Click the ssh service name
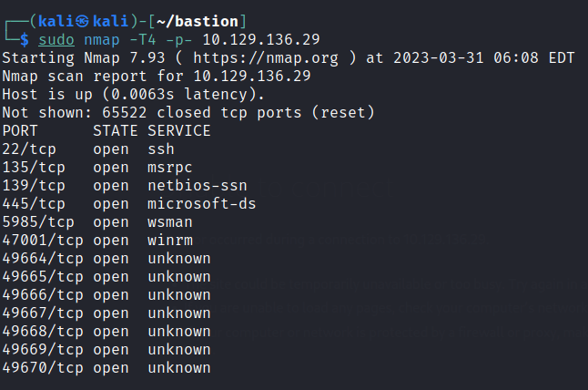 pyautogui.click(x=160, y=149)
